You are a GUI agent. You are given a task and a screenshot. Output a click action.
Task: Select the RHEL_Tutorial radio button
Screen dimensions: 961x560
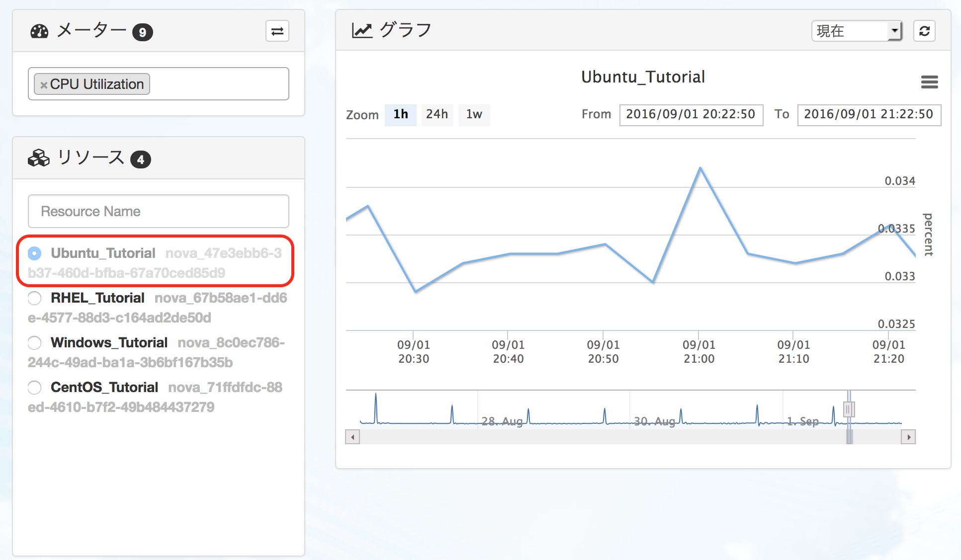pos(35,298)
